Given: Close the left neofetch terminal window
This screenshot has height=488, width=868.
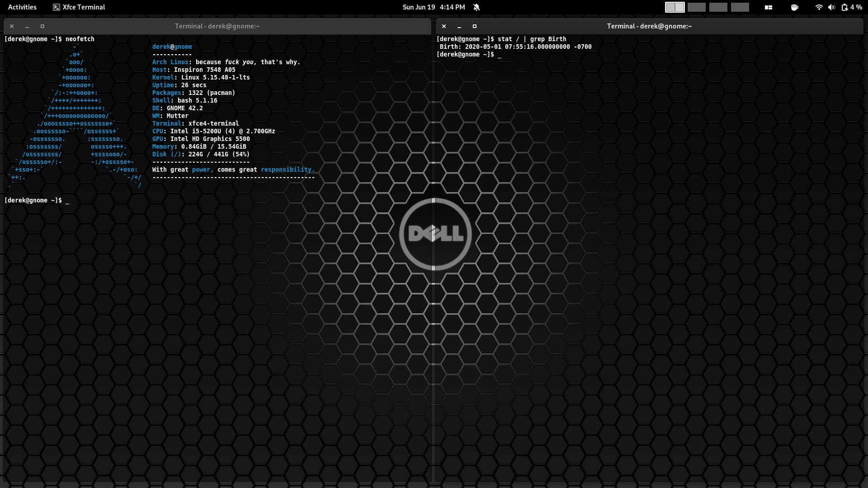Looking at the screenshot, I should [12, 26].
